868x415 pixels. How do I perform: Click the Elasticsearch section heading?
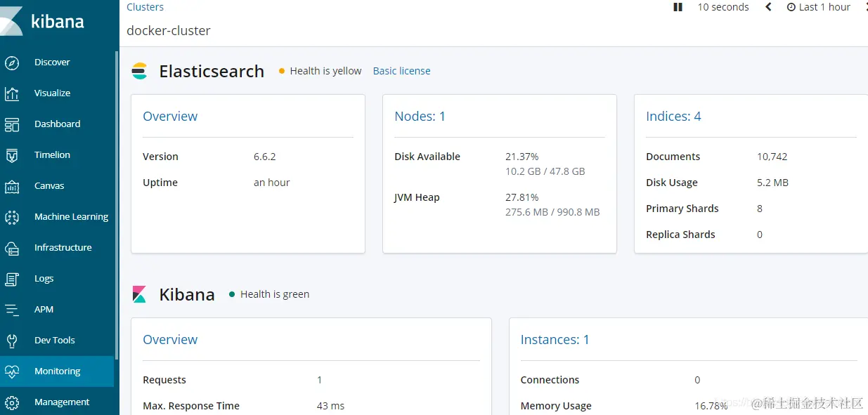click(x=212, y=71)
